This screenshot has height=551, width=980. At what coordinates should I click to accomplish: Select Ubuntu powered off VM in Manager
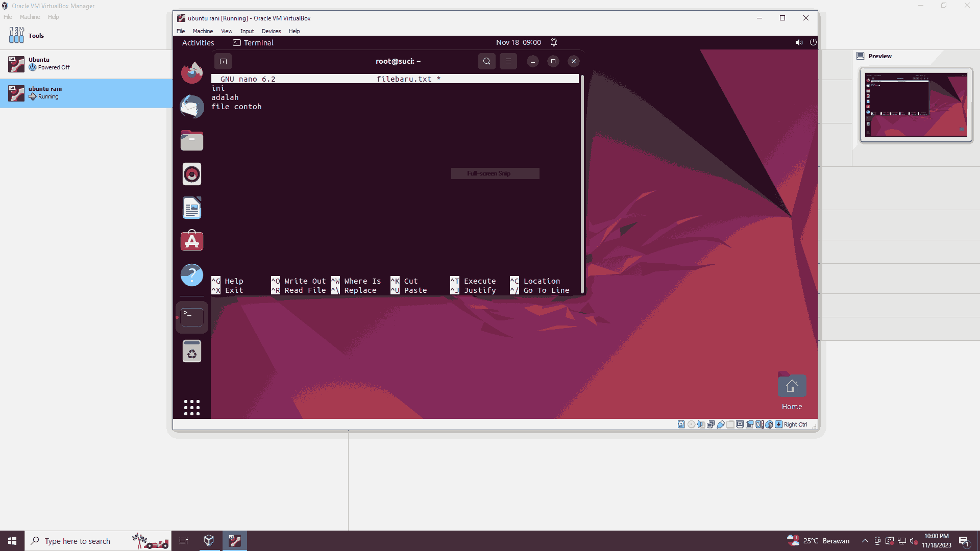(86, 64)
